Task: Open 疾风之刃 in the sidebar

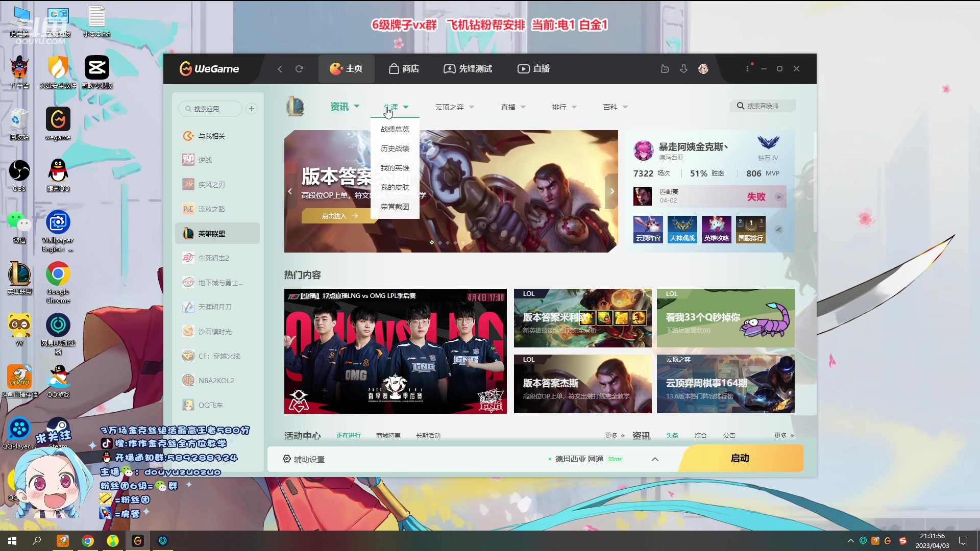Action: pos(217,185)
